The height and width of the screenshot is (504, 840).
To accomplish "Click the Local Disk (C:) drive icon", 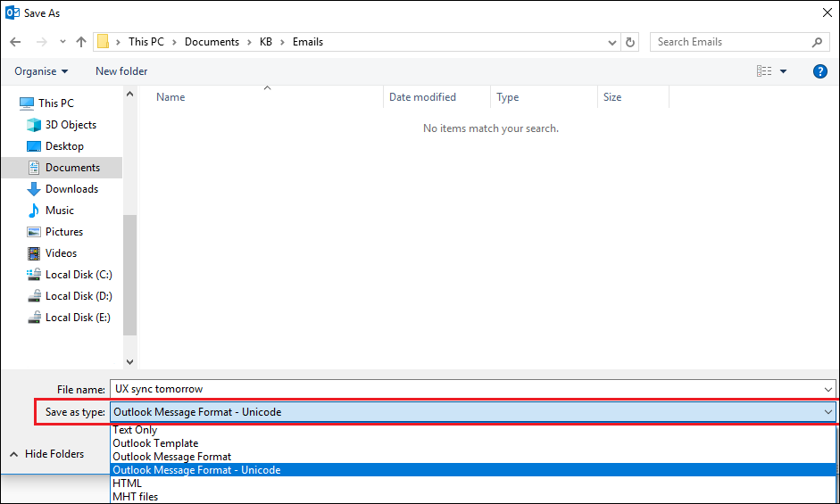I will tap(34, 274).
